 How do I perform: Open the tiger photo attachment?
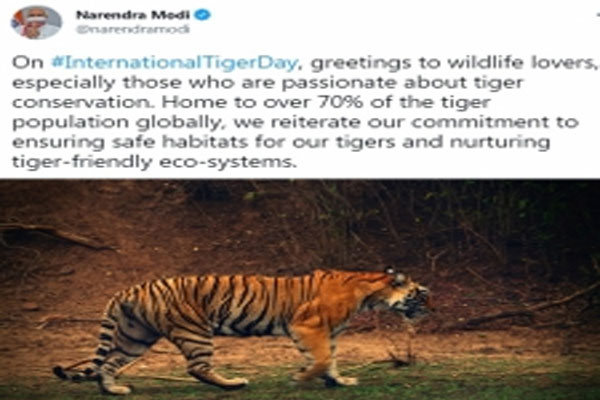[300, 289]
